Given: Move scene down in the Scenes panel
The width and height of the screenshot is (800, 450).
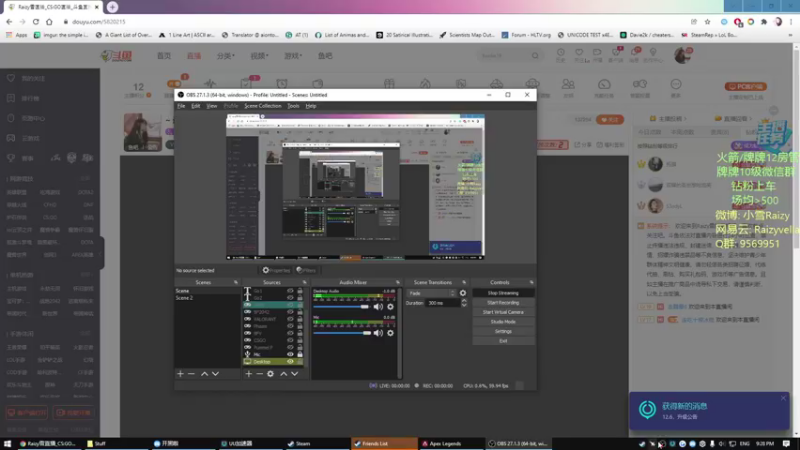Looking at the screenshot, I should pyautogui.click(x=215, y=374).
